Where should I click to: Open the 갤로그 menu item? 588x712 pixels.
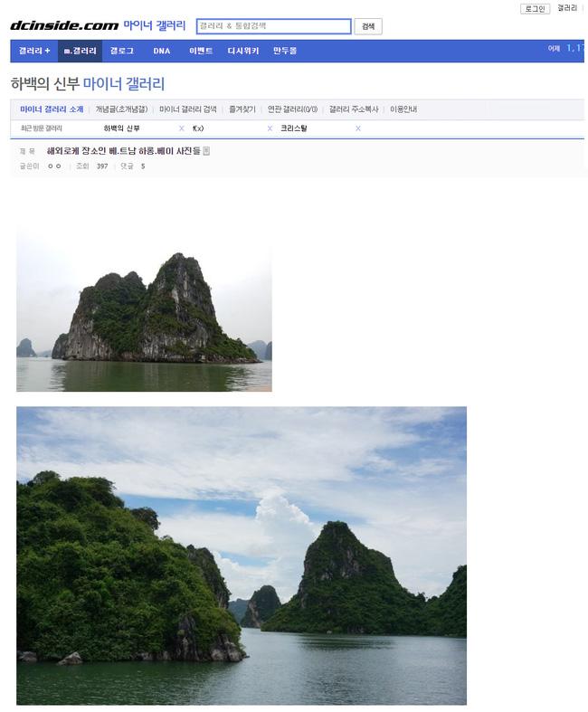tap(122, 51)
